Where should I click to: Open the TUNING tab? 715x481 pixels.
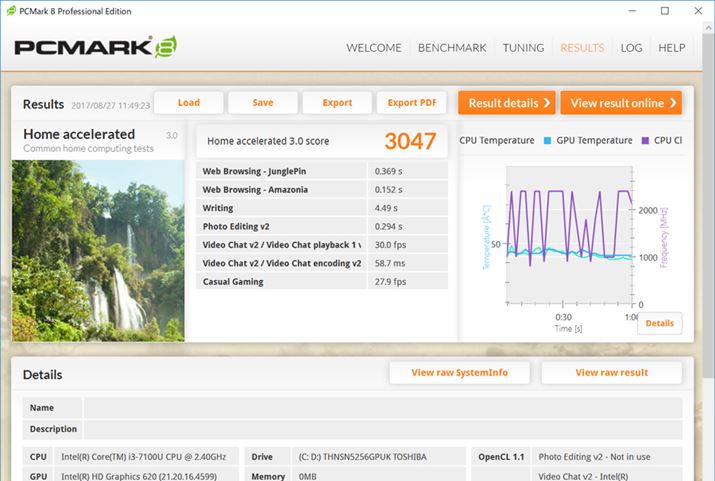pos(523,48)
